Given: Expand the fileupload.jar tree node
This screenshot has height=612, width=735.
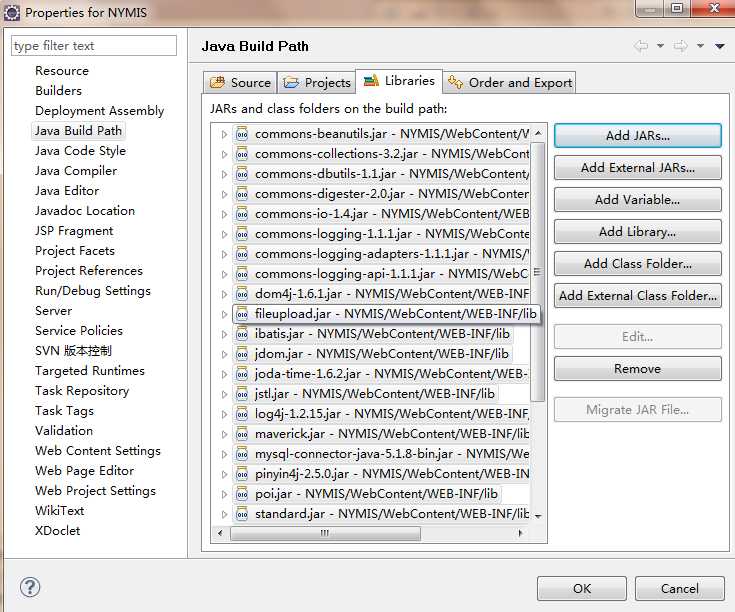Looking at the screenshot, I should coord(224,314).
